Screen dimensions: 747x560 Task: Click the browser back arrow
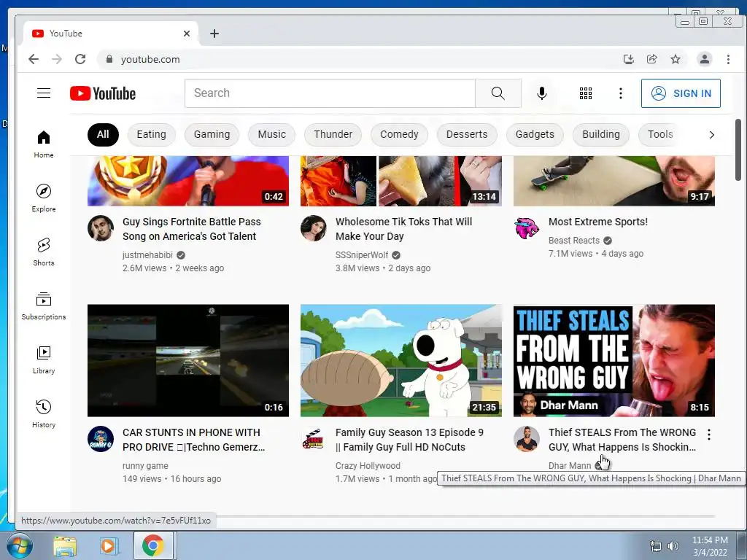pyautogui.click(x=34, y=59)
